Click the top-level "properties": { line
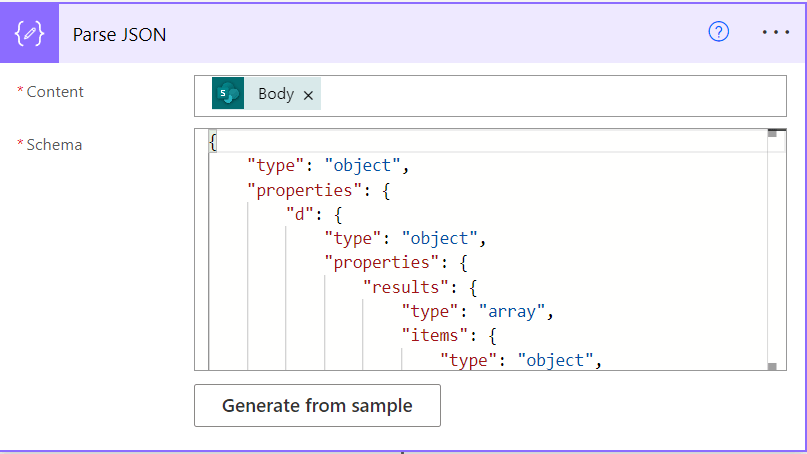The image size is (807, 454). pyautogui.click(x=319, y=190)
